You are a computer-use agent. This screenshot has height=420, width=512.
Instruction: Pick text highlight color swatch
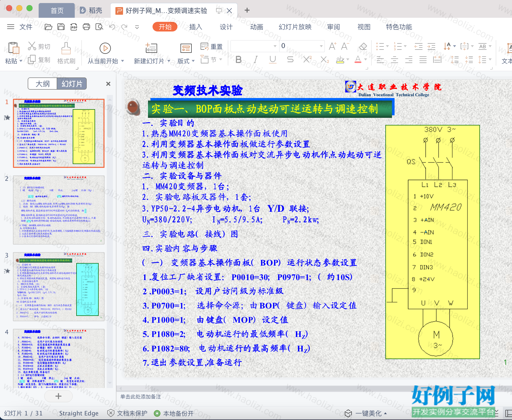click(340, 60)
